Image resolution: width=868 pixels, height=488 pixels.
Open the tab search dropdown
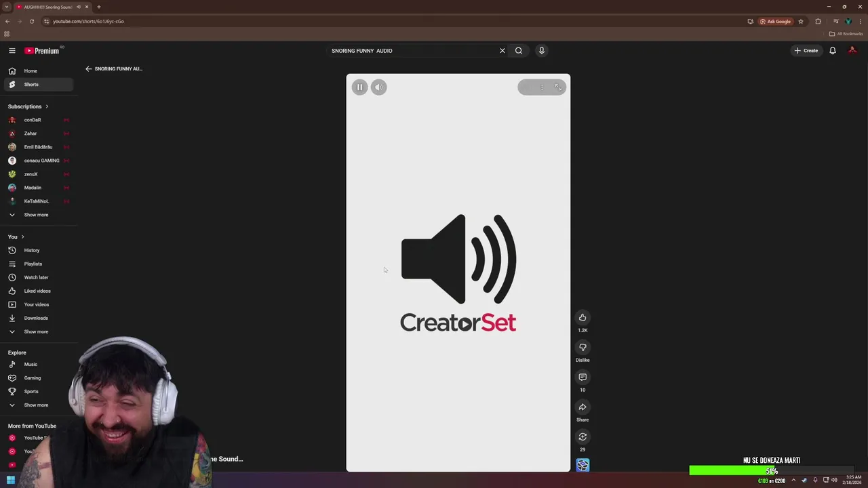(6, 7)
